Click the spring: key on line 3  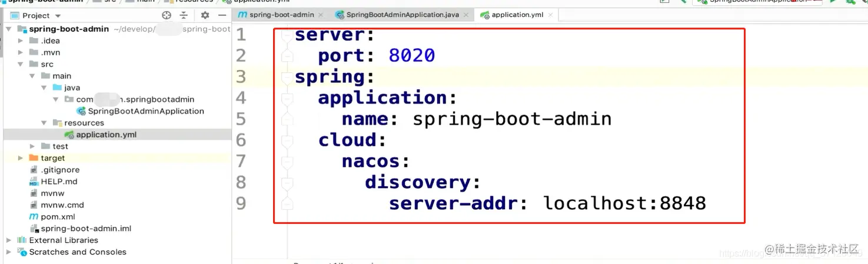coord(334,77)
